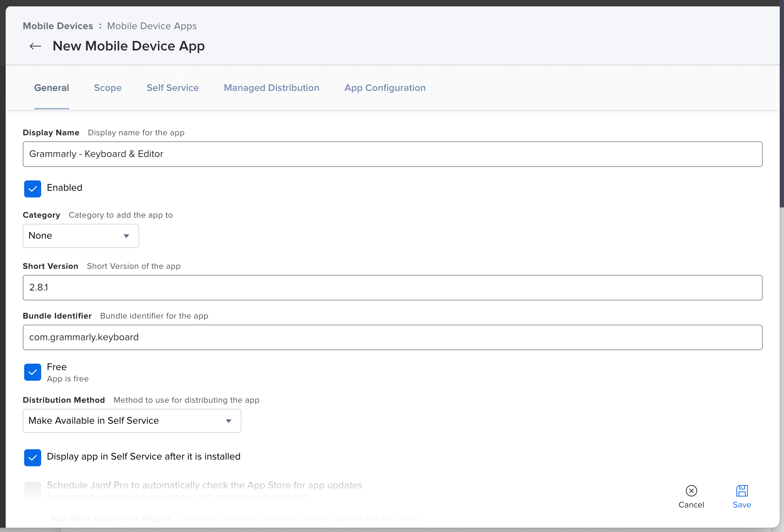This screenshot has height=532, width=784.
Task: Uncheck the Enabled checkbox
Action: click(x=33, y=189)
